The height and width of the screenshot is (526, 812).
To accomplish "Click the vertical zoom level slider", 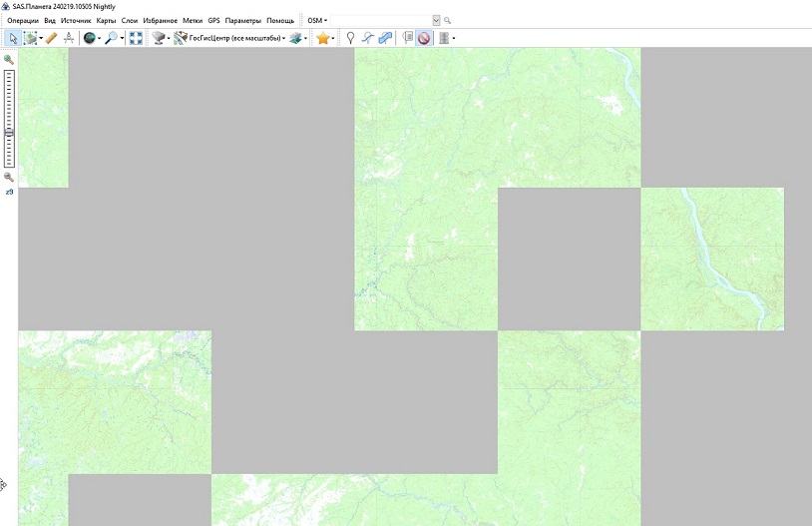I will (x=10, y=118).
